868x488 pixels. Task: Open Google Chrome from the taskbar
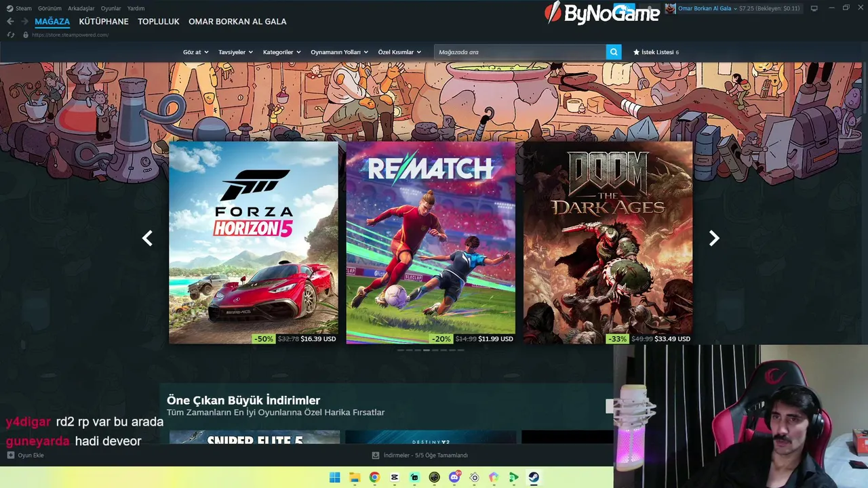(x=374, y=477)
